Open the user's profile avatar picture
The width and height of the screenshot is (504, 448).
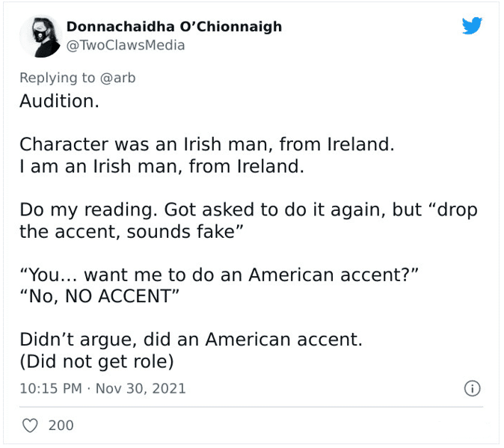[40, 37]
